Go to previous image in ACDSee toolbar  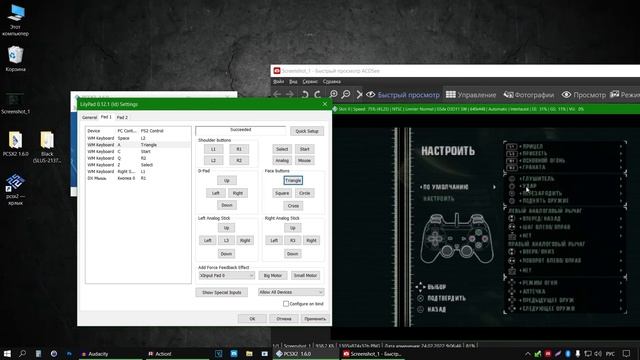pyautogui.click(x=277, y=94)
